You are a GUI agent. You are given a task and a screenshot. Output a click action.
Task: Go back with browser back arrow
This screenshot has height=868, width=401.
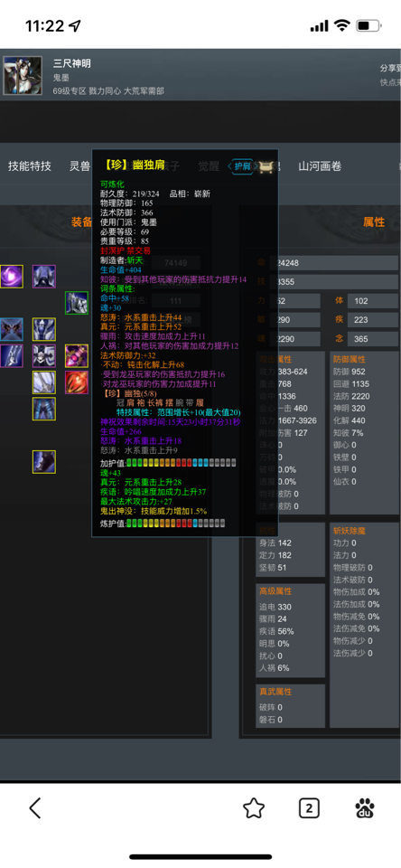(x=35, y=808)
